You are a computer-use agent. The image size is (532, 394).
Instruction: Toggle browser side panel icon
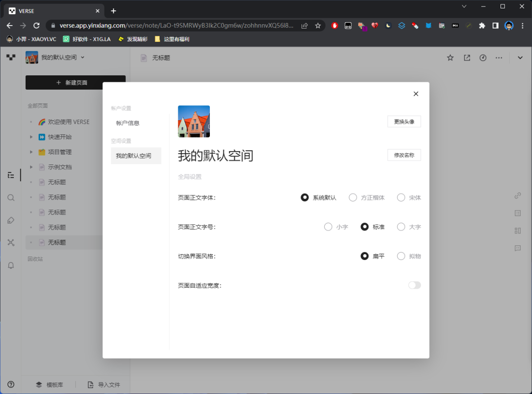click(496, 26)
